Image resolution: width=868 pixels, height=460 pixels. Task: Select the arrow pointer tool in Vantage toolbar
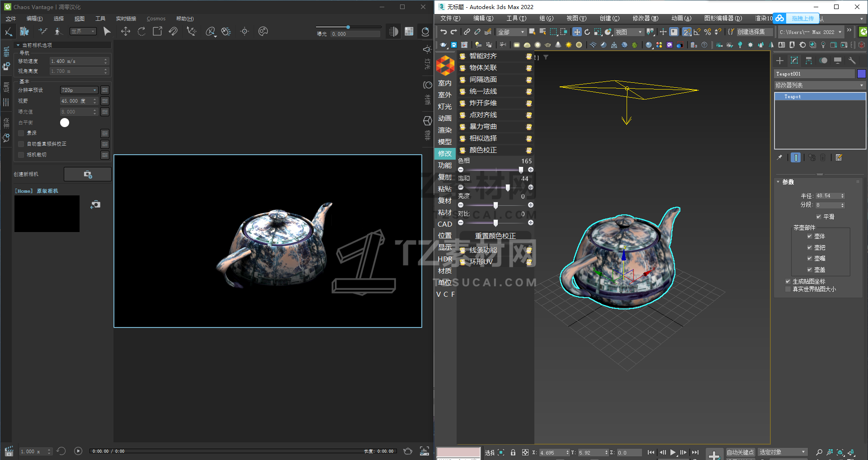click(x=107, y=31)
